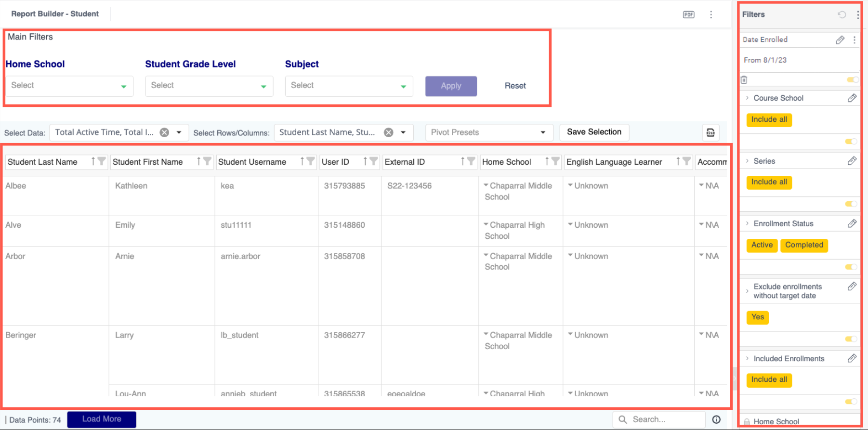Filter the Home School column
This screenshot has height=430, width=868.
click(x=555, y=161)
